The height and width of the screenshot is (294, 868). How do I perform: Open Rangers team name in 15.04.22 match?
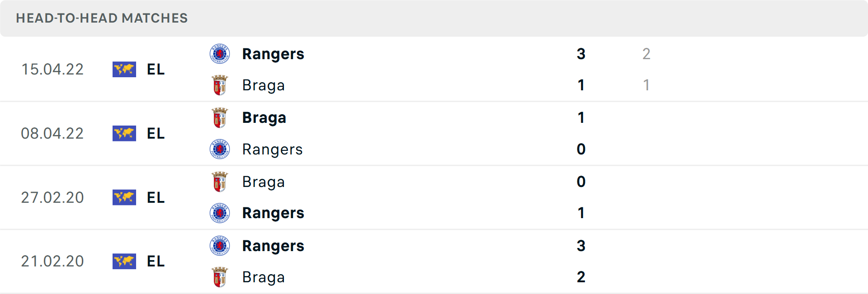273,54
